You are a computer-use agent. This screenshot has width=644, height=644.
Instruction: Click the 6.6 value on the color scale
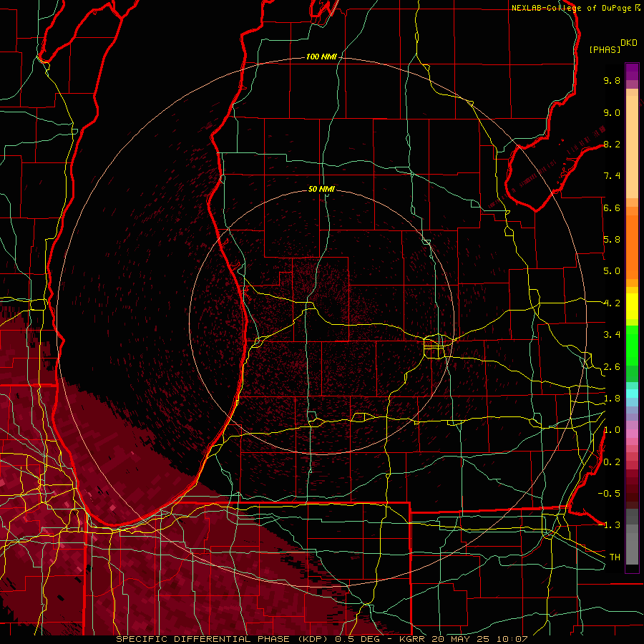click(x=612, y=208)
